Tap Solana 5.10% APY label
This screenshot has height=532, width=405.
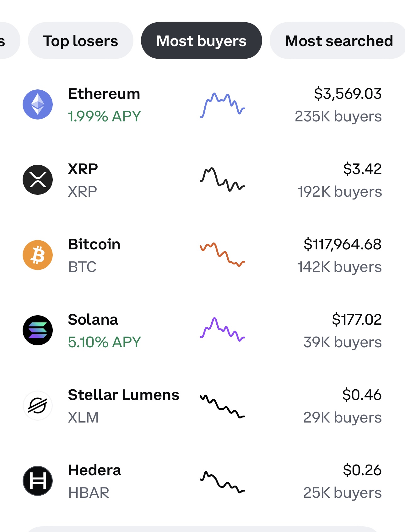tap(104, 342)
